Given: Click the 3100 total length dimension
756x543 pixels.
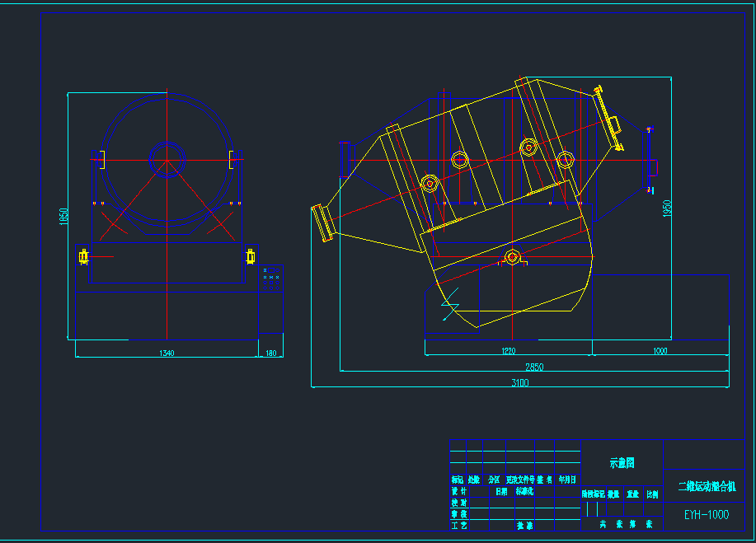Looking at the screenshot, I should 519,382.
